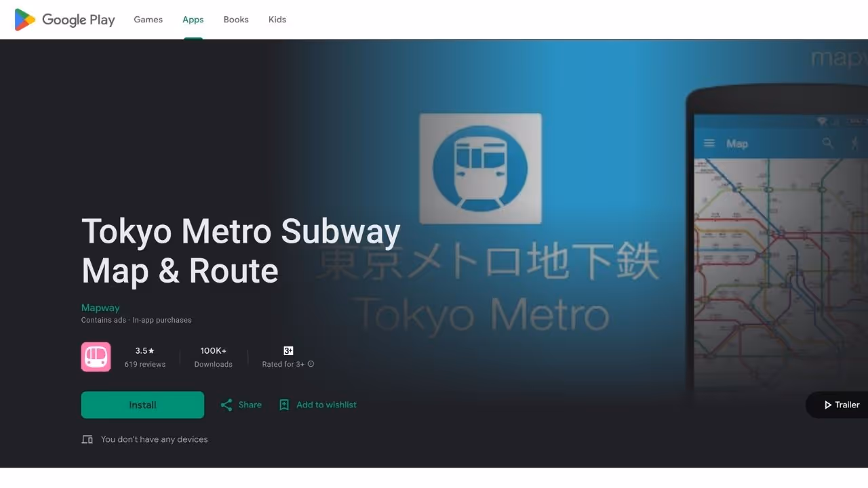The image size is (868, 488).
Task: Click the 619 reviews text
Action: point(145,365)
